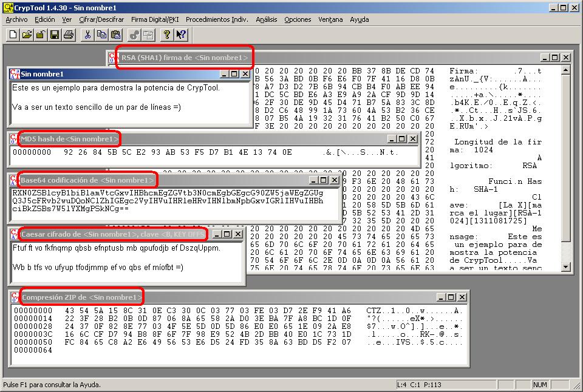The height and width of the screenshot is (392, 583).
Task: Open the Archivo menu
Action: [x=16, y=19]
